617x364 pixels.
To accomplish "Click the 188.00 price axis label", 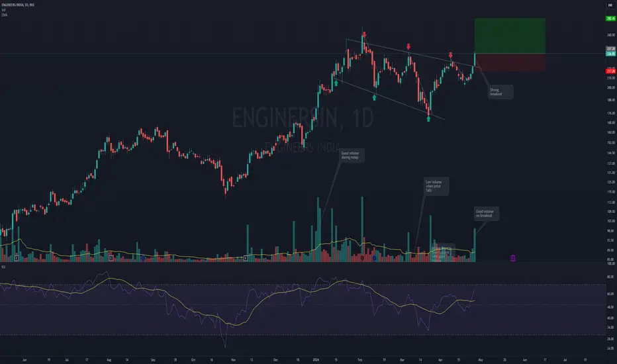I will 610,100.
